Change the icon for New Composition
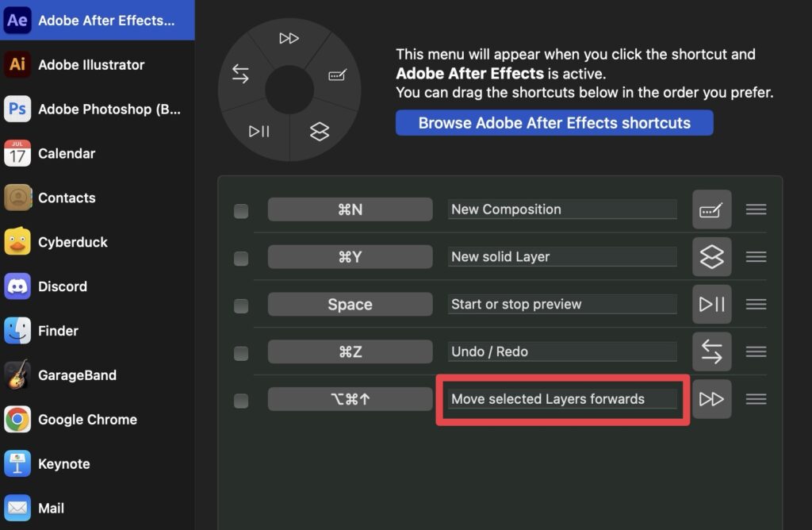The image size is (812, 530). pos(712,209)
